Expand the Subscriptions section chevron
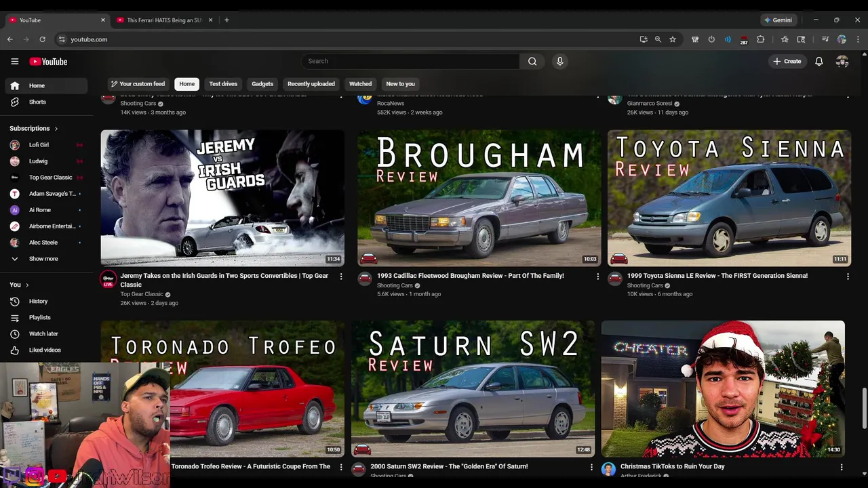Viewport: 868px width, 488px height. tap(56, 128)
